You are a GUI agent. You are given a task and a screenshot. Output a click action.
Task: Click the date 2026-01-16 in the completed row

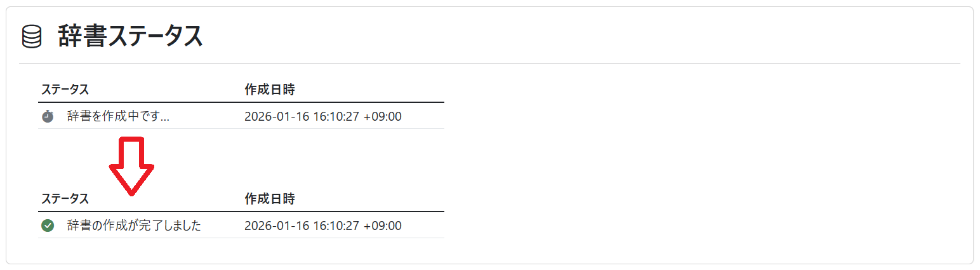pyautogui.click(x=276, y=226)
